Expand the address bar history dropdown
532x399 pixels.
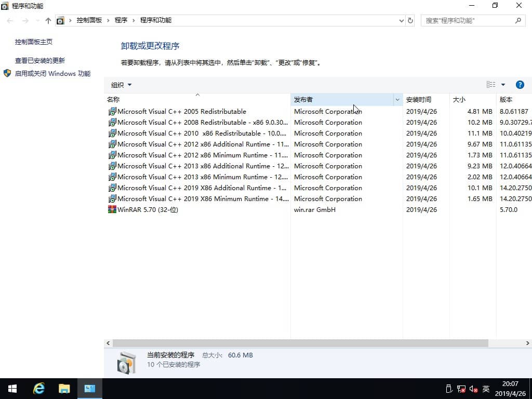point(402,21)
